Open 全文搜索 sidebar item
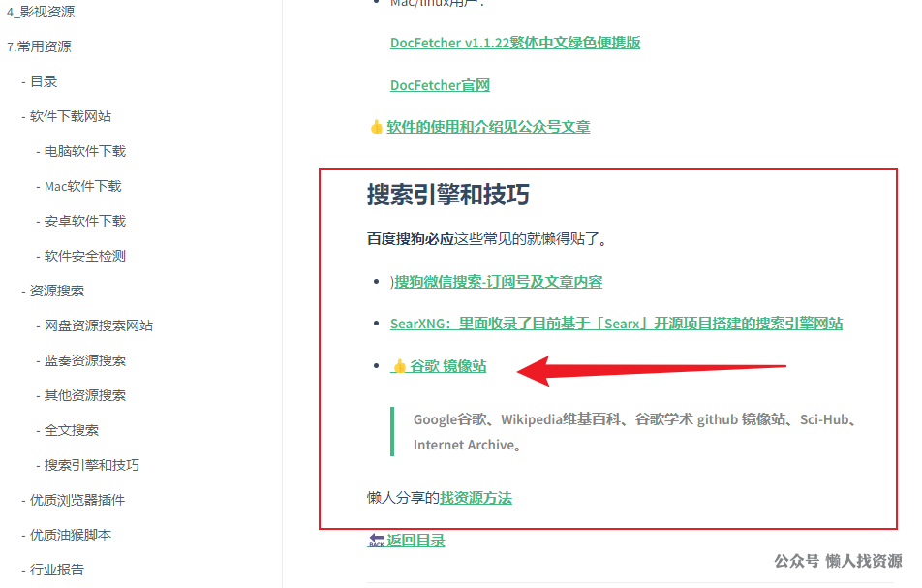The width and height of the screenshot is (922, 588). click(x=71, y=430)
